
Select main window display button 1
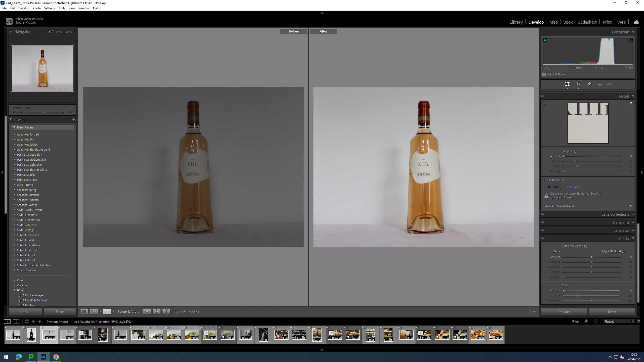tap(7, 322)
